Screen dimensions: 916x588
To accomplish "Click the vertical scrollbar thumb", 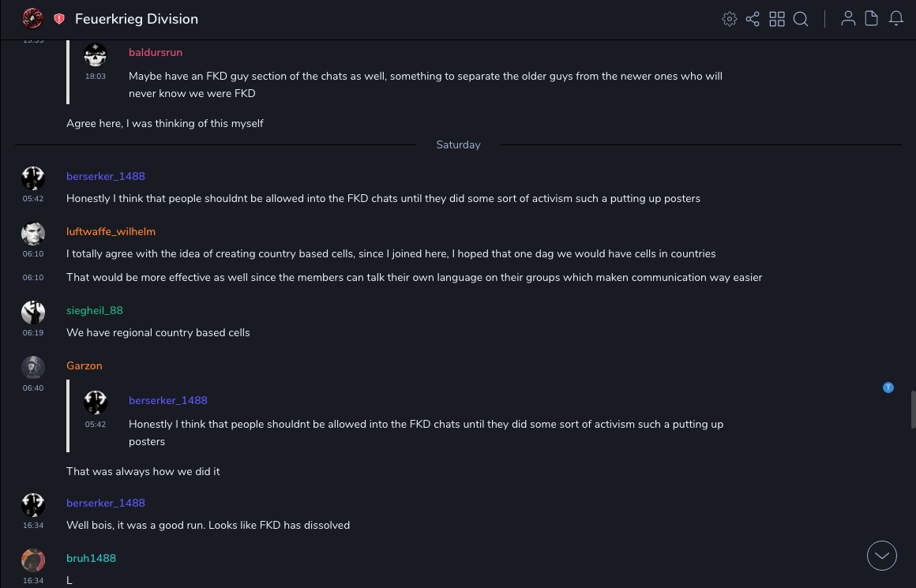I will click(913, 410).
